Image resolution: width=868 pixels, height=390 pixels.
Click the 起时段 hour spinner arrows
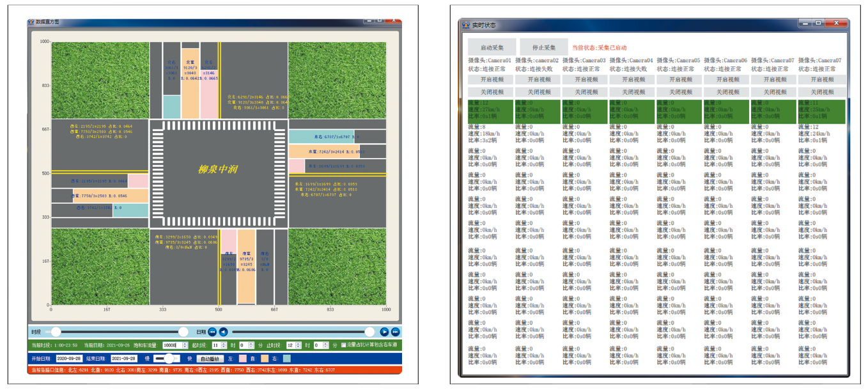point(224,345)
